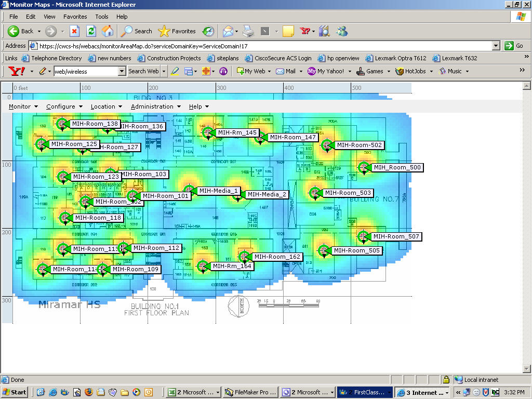Click the Home icon in toolbar
Image resolution: width=532 pixels, height=399 pixels.
108,31
